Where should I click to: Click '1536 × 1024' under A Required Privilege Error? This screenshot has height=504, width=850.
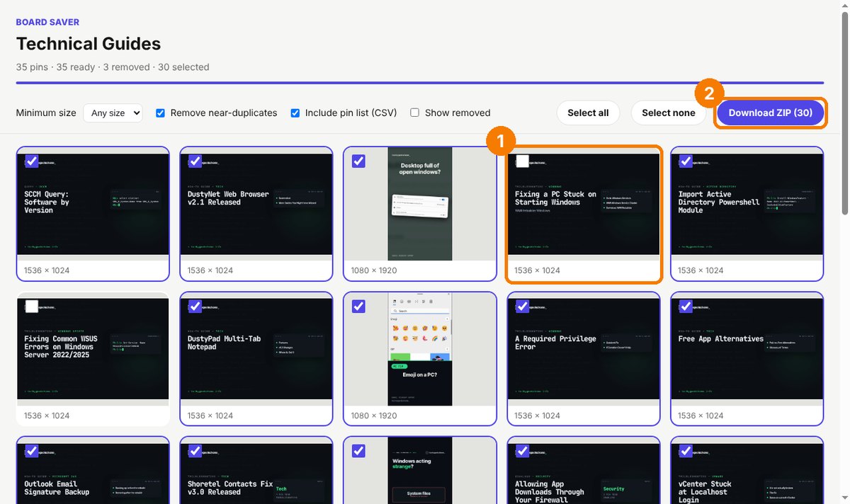tap(538, 416)
